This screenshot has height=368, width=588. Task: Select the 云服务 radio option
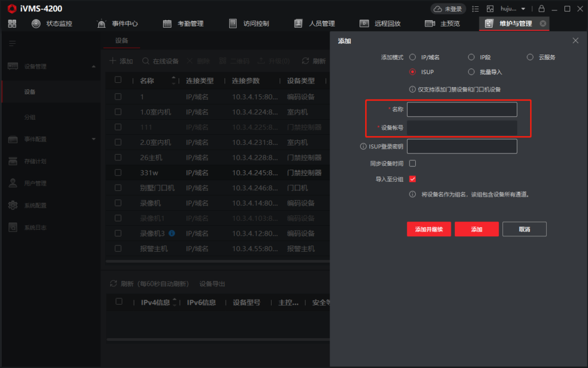coord(530,57)
